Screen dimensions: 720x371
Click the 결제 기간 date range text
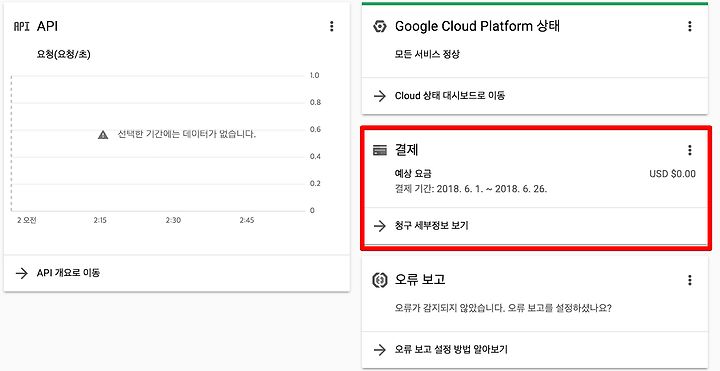tap(471, 189)
